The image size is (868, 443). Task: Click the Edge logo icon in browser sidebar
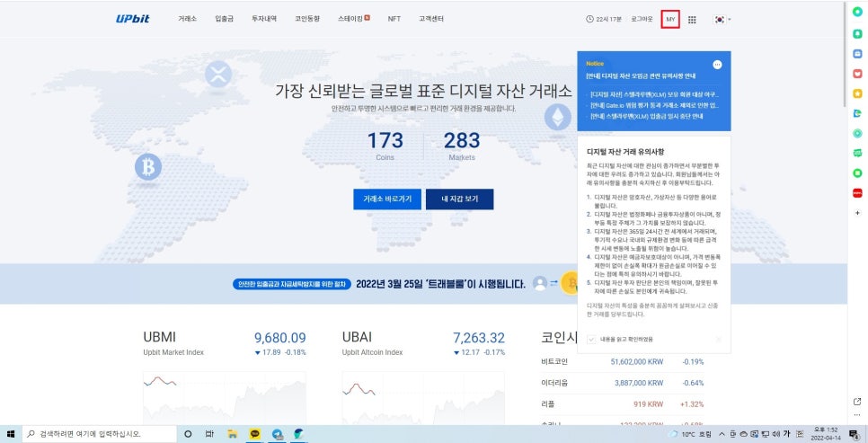(857, 113)
